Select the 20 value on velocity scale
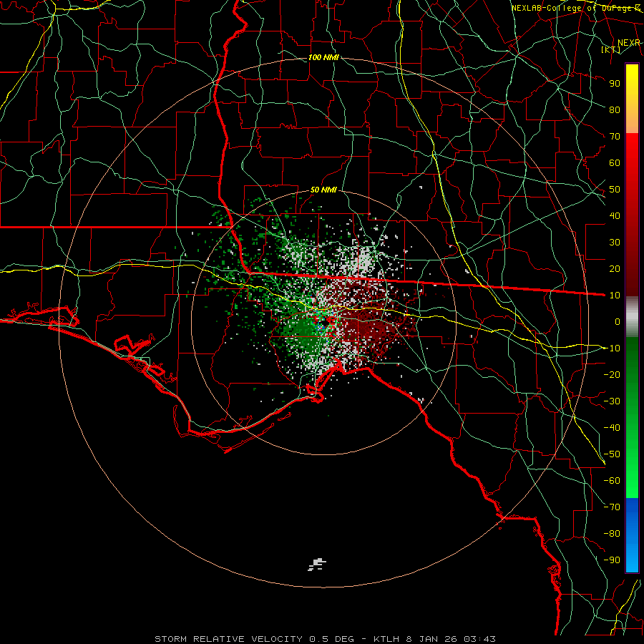 (x=615, y=269)
